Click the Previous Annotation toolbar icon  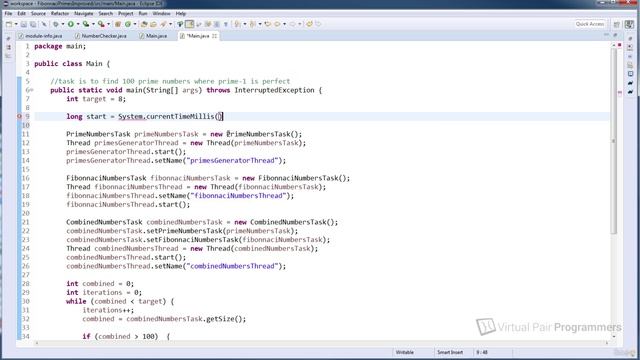point(253,24)
